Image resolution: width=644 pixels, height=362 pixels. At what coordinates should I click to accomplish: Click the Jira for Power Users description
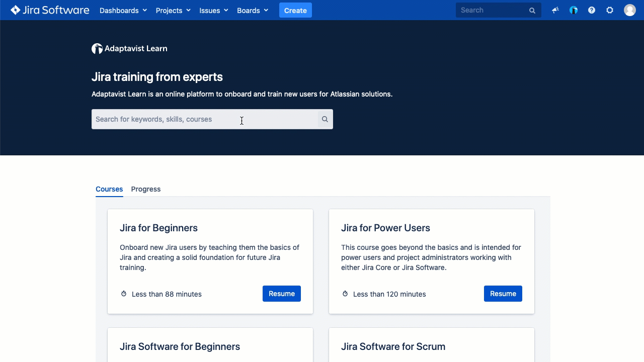tap(431, 257)
